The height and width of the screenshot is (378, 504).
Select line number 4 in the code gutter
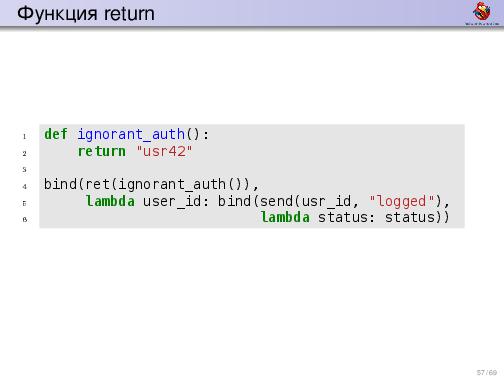coord(24,187)
